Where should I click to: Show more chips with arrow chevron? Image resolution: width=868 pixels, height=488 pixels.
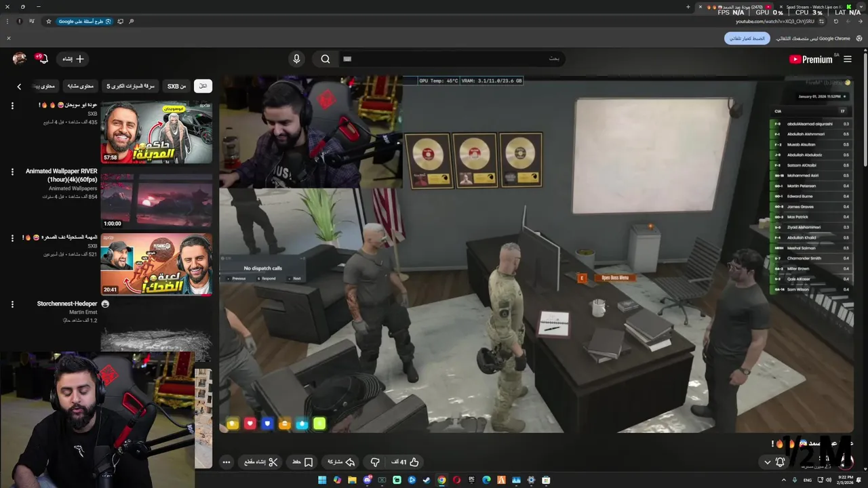pos(19,86)
